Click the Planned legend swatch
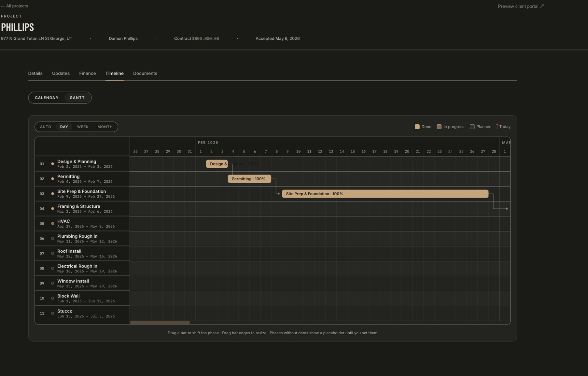588x376 pixels. (472, 127)
